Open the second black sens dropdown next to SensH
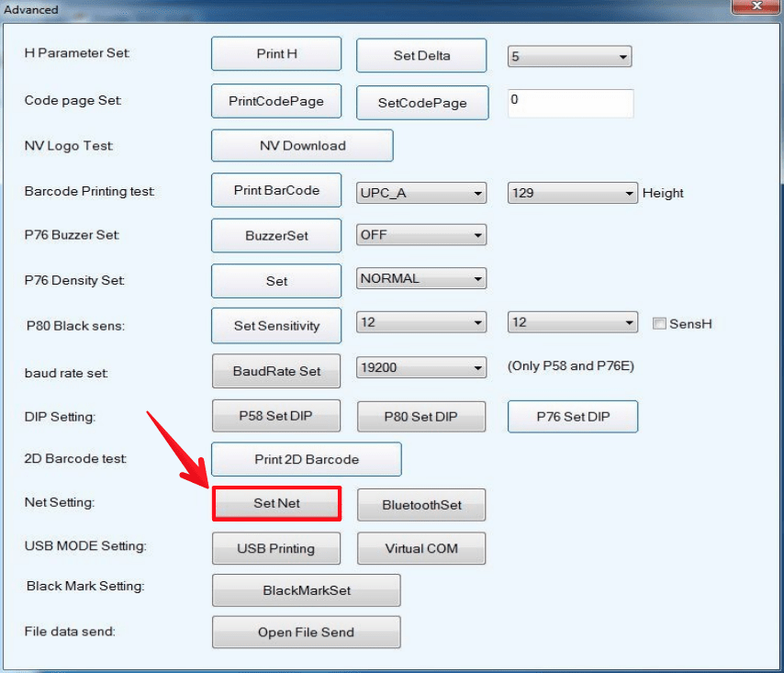 [573, 322]
